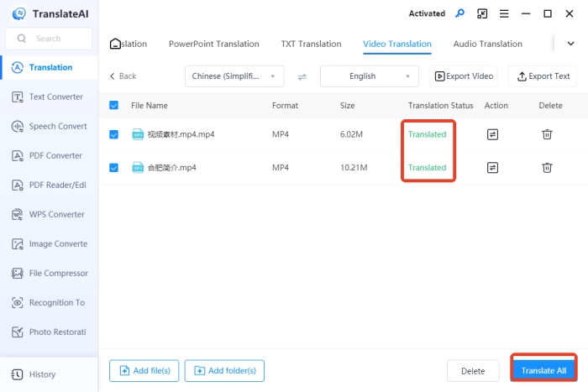Click the 6.02M size cell

pos(351,134)
